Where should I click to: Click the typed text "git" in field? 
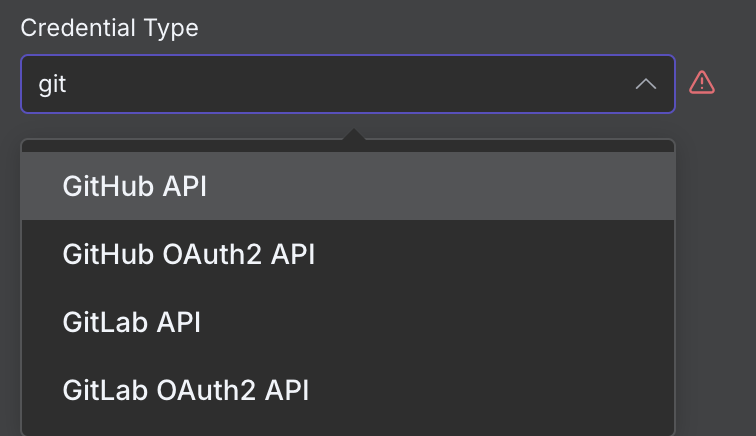coord(52,84)
